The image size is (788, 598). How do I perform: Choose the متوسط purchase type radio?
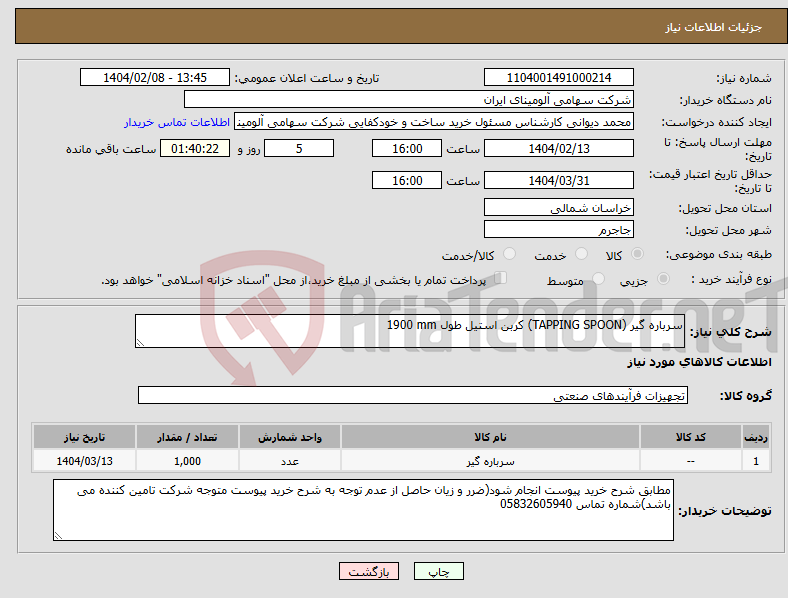click(x=598, y=278)
